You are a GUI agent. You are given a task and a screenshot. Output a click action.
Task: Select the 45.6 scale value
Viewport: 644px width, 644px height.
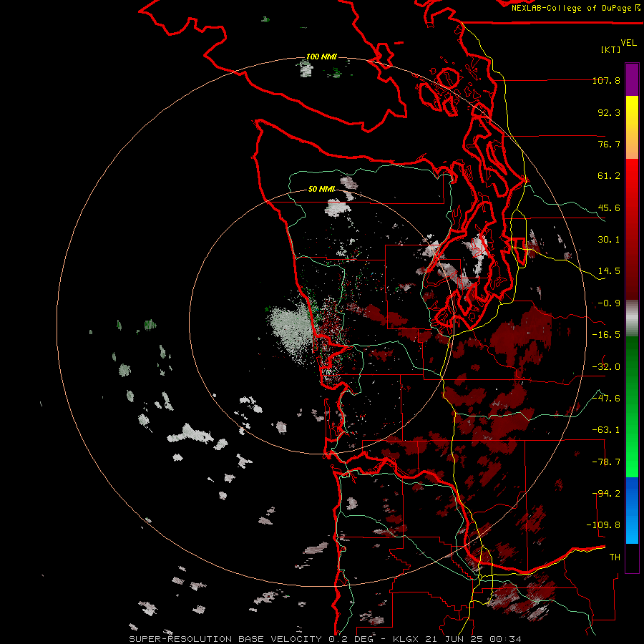pyautogui.click(x=609, y=208)
